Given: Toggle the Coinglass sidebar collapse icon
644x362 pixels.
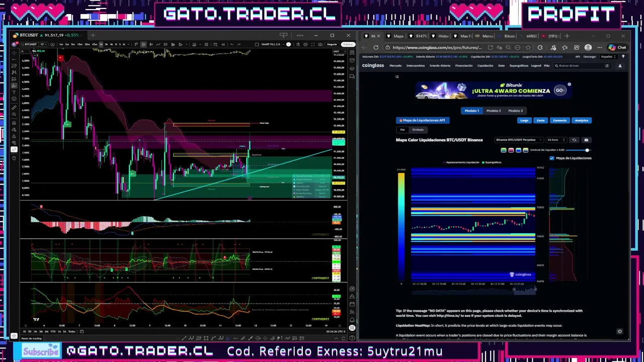Looking at the screenshot, I should (397, 76).
